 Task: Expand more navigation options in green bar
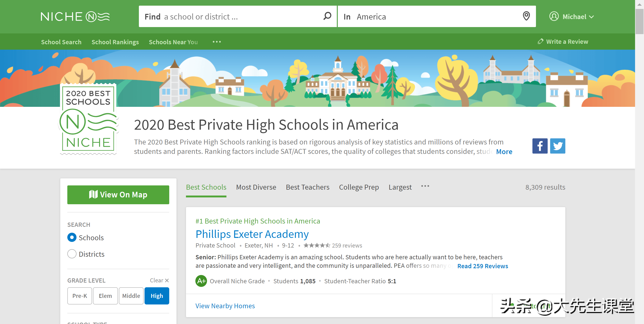point(217,42)
